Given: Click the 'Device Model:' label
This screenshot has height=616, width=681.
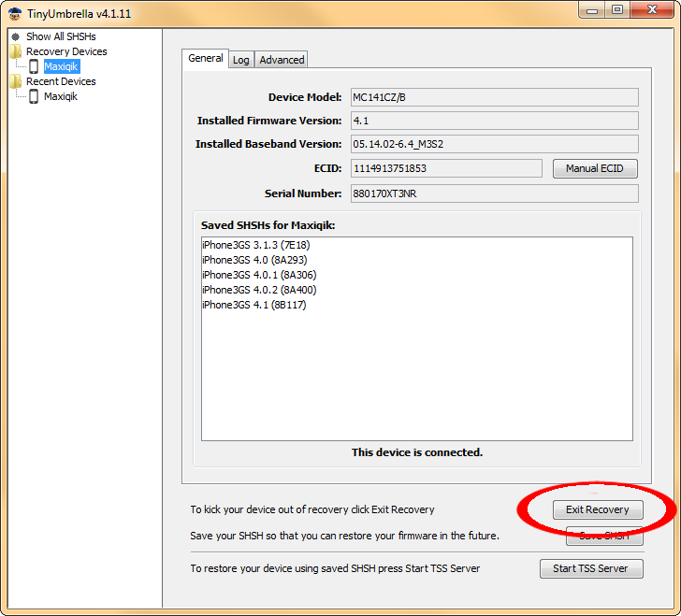Looking at the screenshot, I should tap(305, 97).
